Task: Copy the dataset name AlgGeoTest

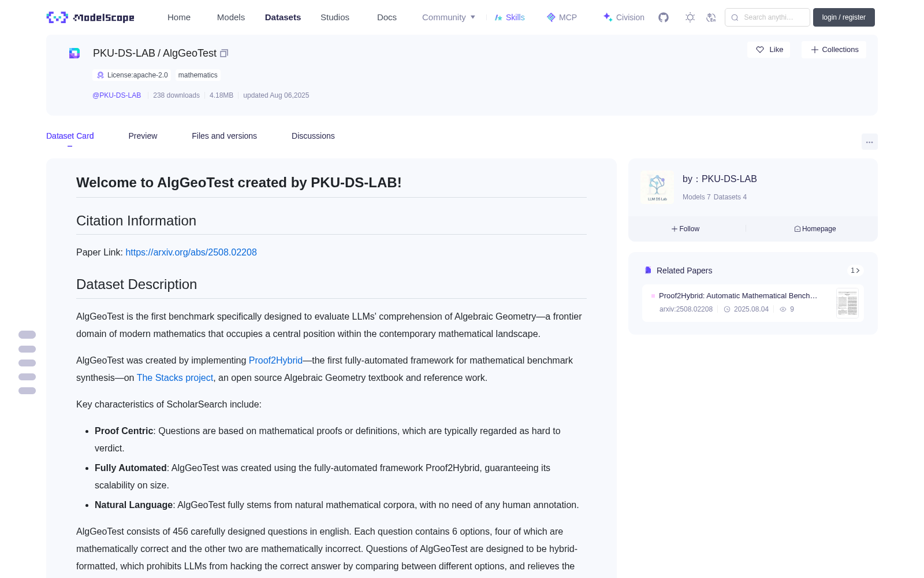Action: pos(224,53)
